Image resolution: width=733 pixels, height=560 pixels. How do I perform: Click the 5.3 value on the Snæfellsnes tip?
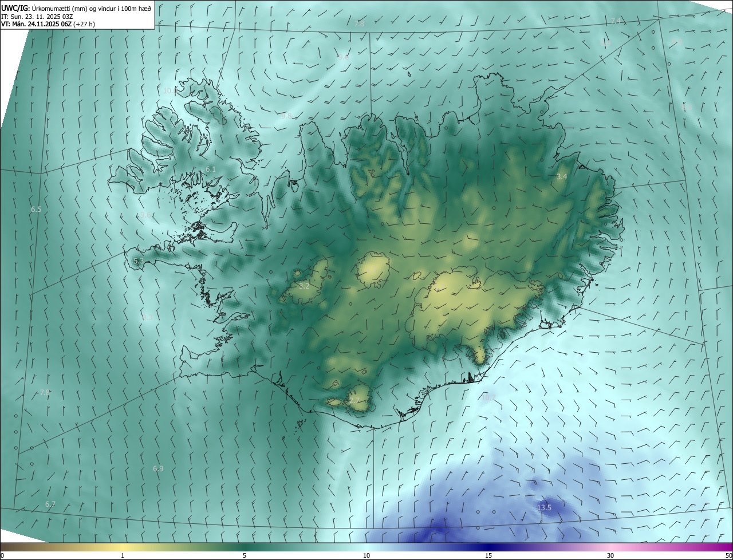[139, 261]
